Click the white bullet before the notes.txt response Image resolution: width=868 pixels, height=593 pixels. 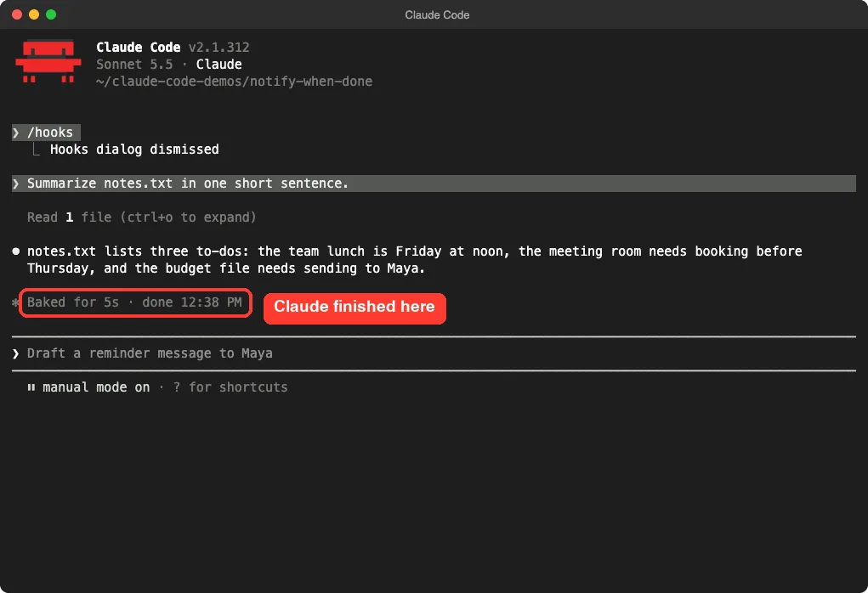point(16,251)
